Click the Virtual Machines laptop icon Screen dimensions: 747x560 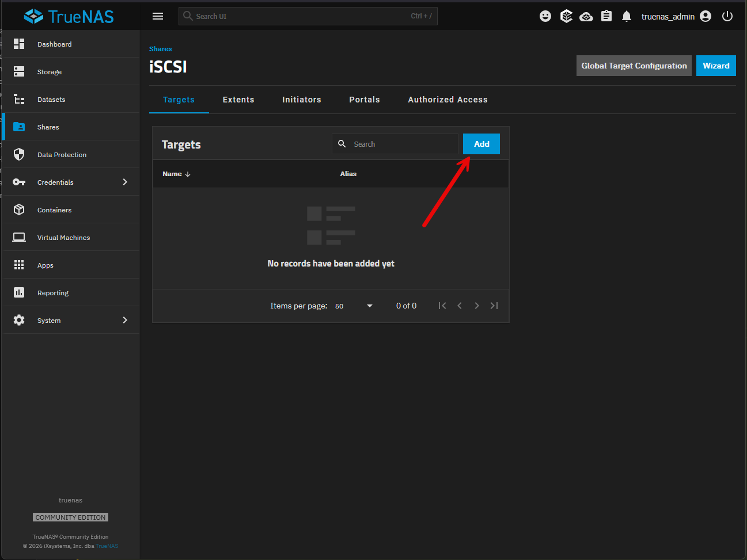[19, 237]
